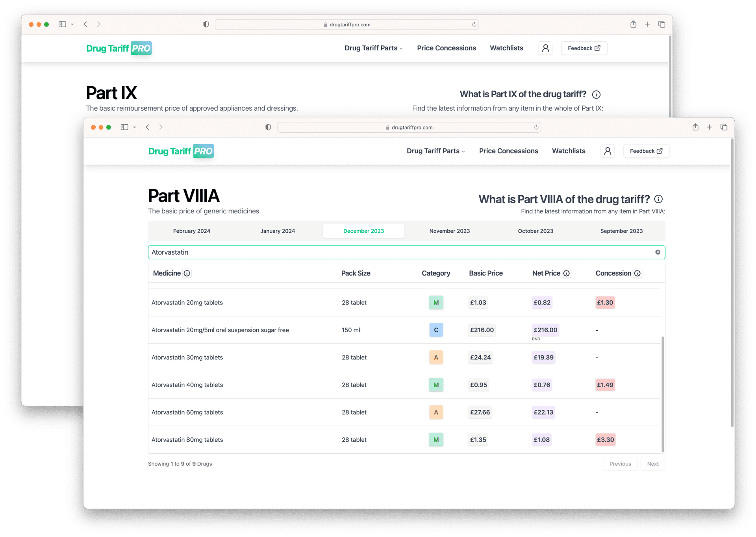Click the table's vertical scrollbar

tap(663, 394)
